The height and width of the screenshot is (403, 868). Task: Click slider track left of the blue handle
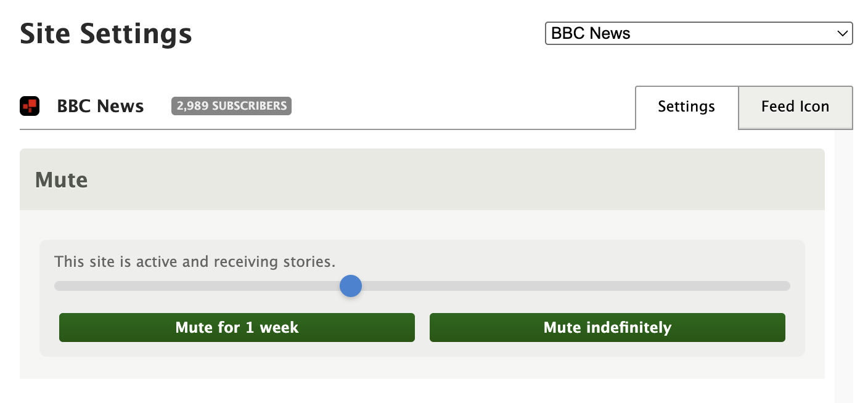(197, 286)
